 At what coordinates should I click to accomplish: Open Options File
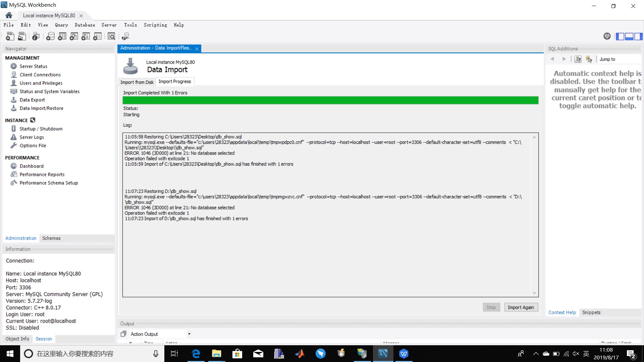coord(33,145)
